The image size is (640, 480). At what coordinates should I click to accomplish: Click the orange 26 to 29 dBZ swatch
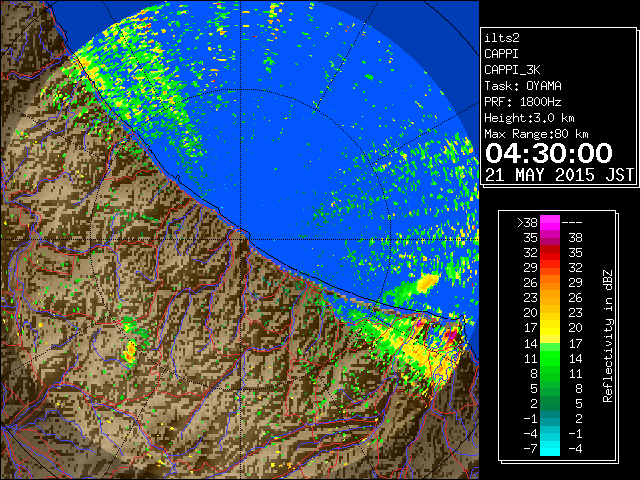pyautogui.click(x=550, y=283)
